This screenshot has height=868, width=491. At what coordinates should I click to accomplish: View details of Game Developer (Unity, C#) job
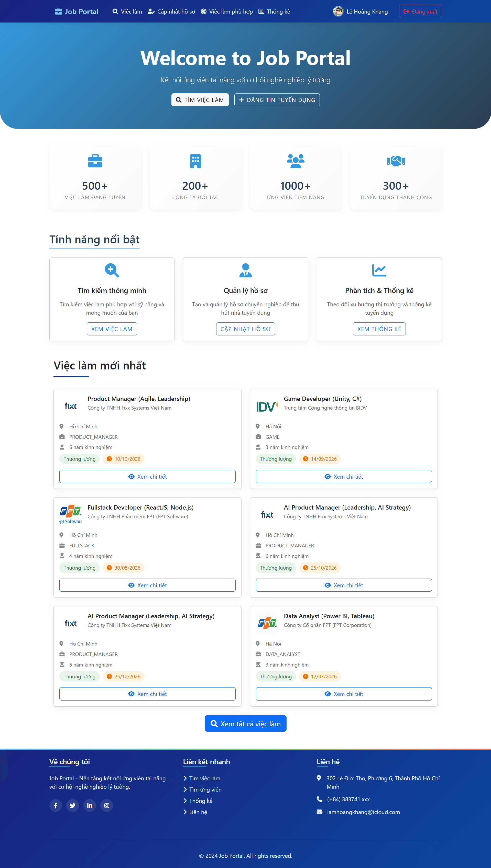point(344,477)
